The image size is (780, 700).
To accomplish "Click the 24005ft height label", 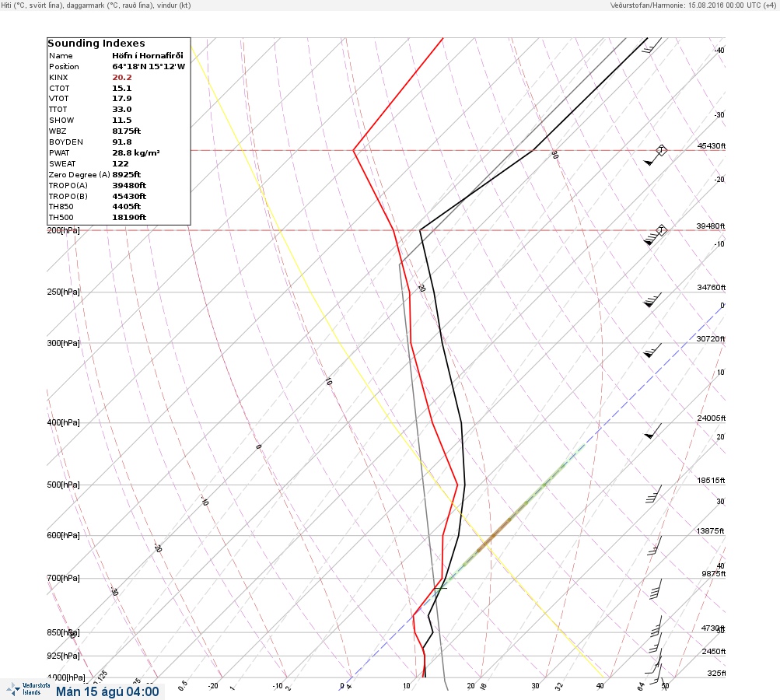I will [x=711, y=418].
